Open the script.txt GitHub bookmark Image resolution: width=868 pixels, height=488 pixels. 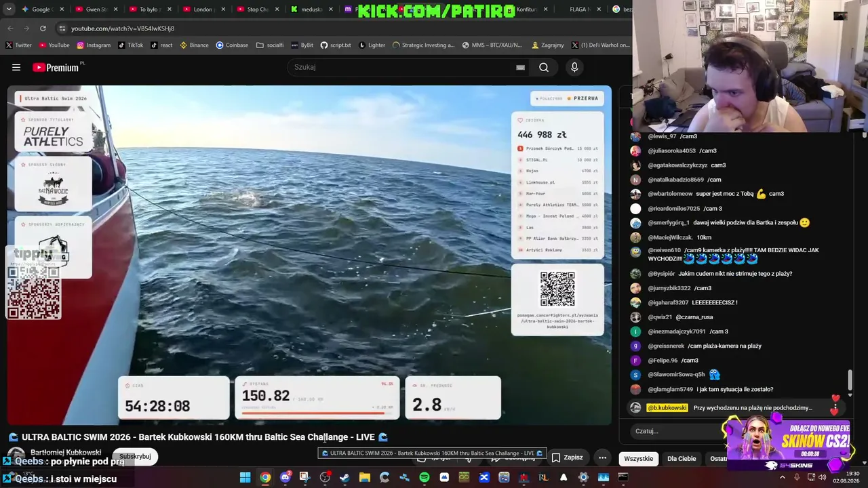[336, 45]
